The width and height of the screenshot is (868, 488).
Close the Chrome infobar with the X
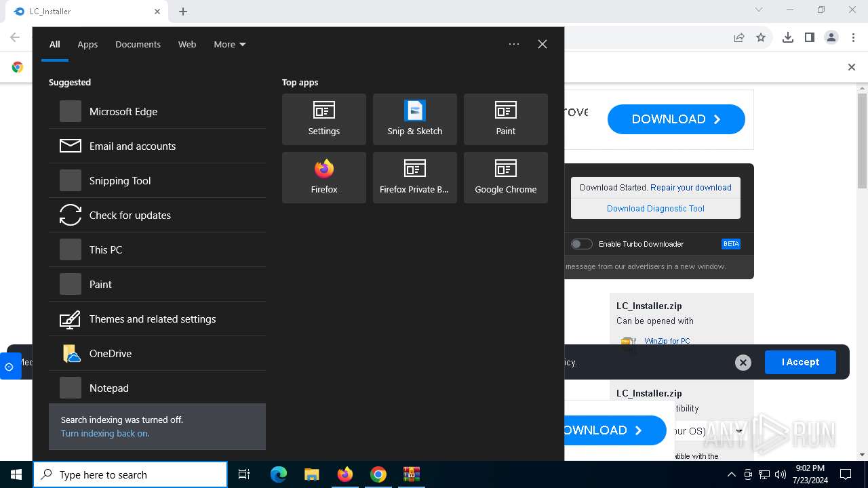pyautogui.click(x=852, y=67)
